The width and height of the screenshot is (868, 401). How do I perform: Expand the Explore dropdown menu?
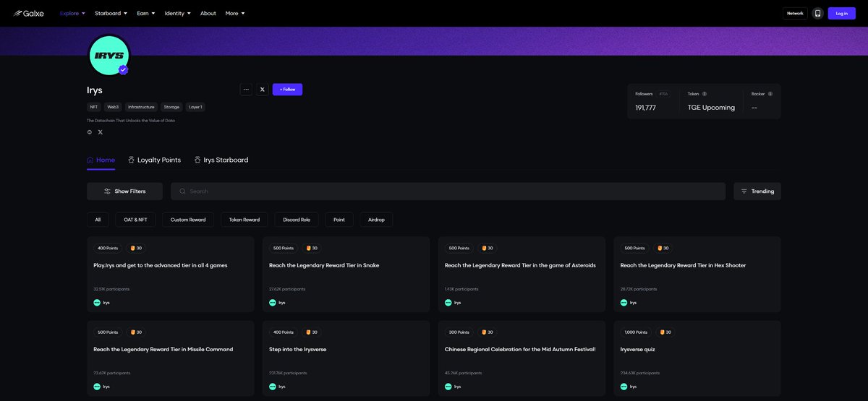(72, 13)
